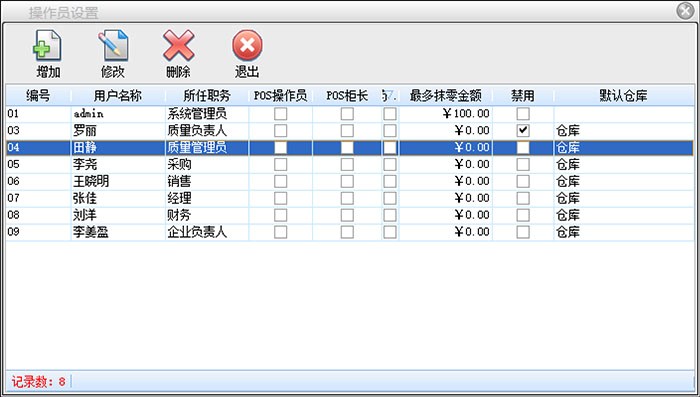
Task: Click the 默认仓库 column header
Action: tap(624, 96)
